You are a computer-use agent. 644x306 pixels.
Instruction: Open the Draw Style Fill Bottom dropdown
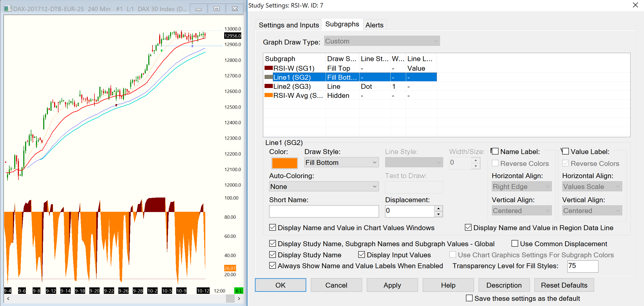click(341, 163)
